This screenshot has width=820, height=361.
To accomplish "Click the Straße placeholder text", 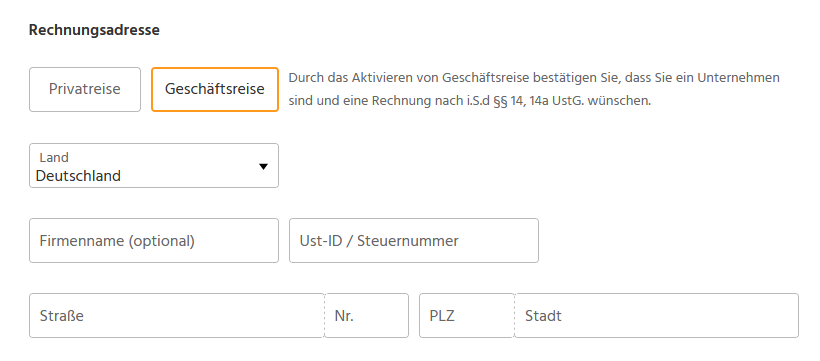I will tap(62, 316).
